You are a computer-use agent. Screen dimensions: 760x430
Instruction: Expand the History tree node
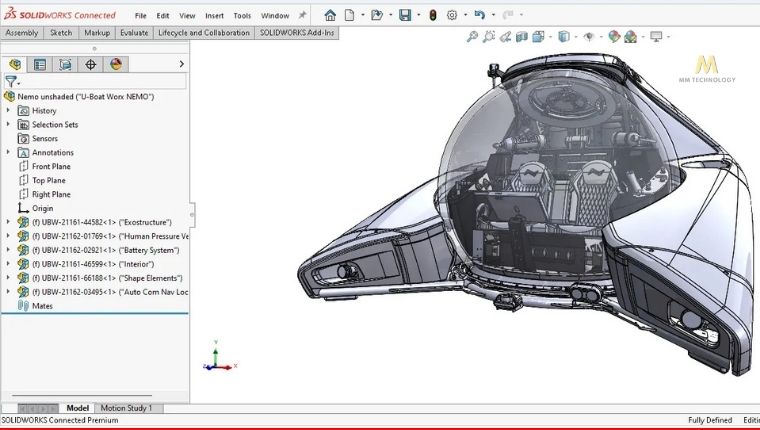click(x=8, y=111)
